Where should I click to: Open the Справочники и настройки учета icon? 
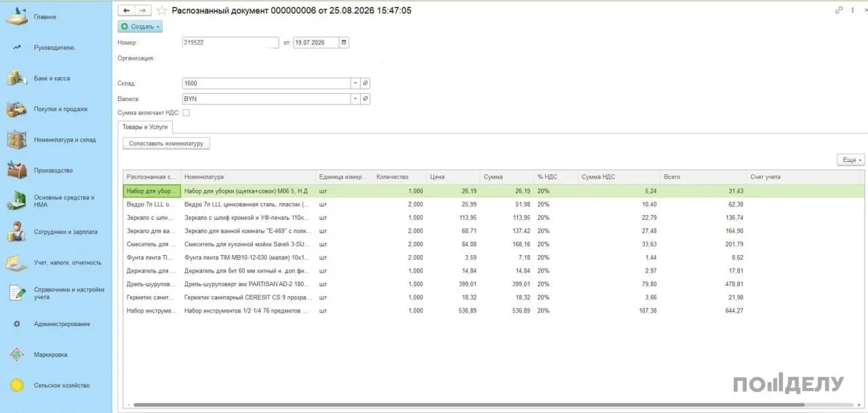[x=17, y=293]
